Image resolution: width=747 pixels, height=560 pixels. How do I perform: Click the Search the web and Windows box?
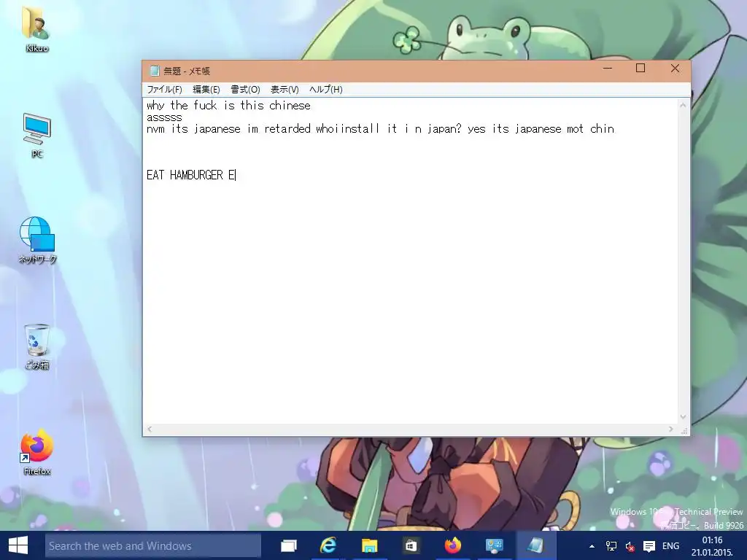153,545
